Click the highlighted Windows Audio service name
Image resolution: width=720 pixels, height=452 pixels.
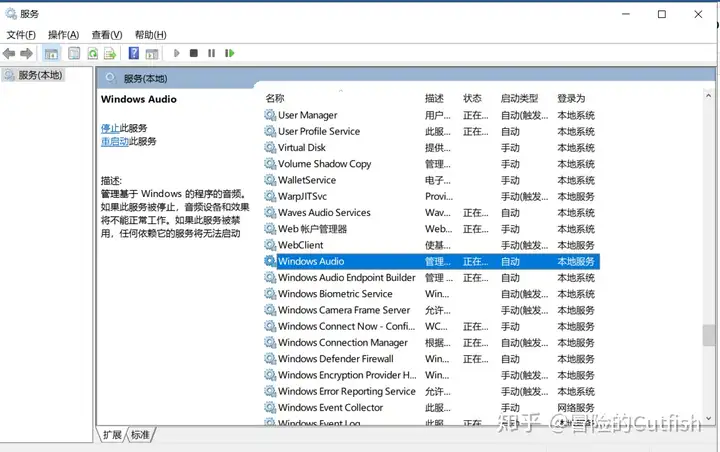pos(311,261)
